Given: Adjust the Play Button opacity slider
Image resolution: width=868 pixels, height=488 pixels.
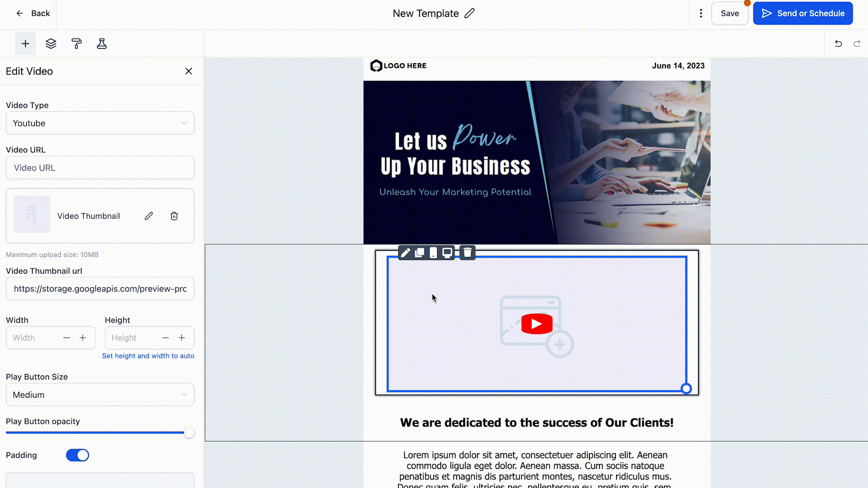Looking at the screenshot, I should coord(189,433).
